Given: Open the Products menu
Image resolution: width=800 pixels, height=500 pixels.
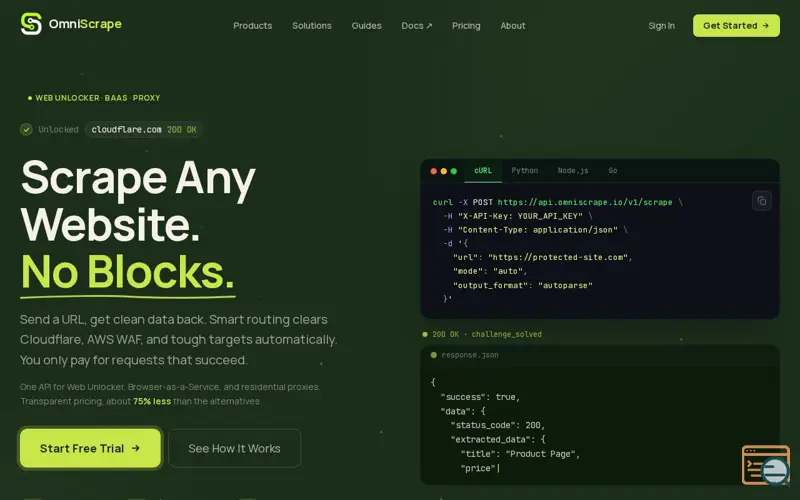Looking at the screenshot, I should [x=253, y=26].
